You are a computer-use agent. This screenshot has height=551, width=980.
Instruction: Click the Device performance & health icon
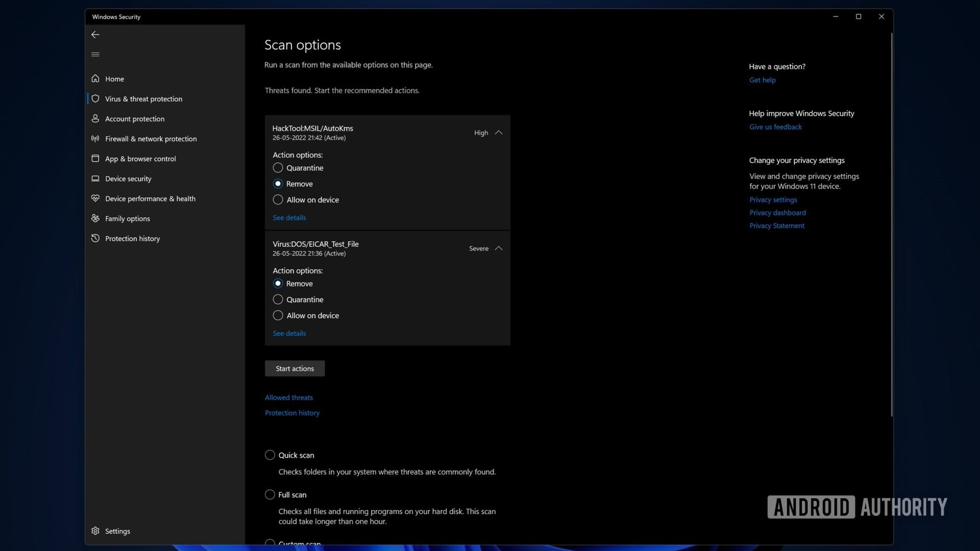pos(95,198)
